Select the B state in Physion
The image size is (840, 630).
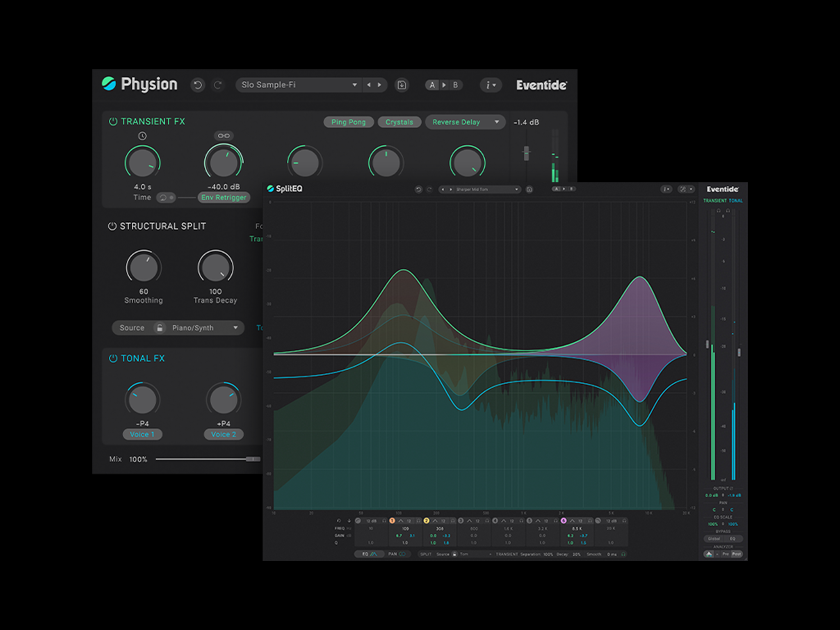[455, 85]
